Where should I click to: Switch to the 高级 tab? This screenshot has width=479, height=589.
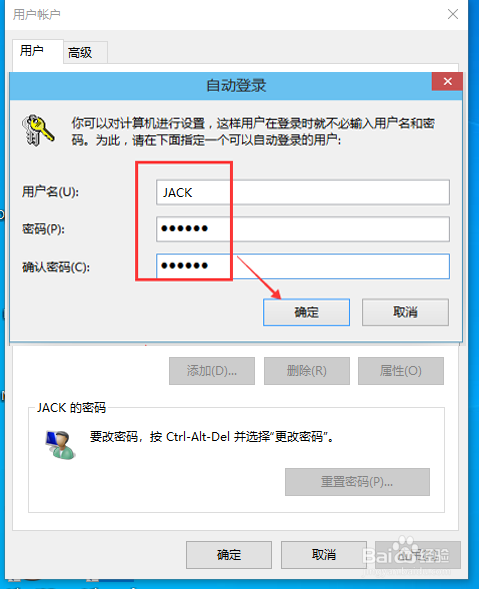(x=80, y=53)
